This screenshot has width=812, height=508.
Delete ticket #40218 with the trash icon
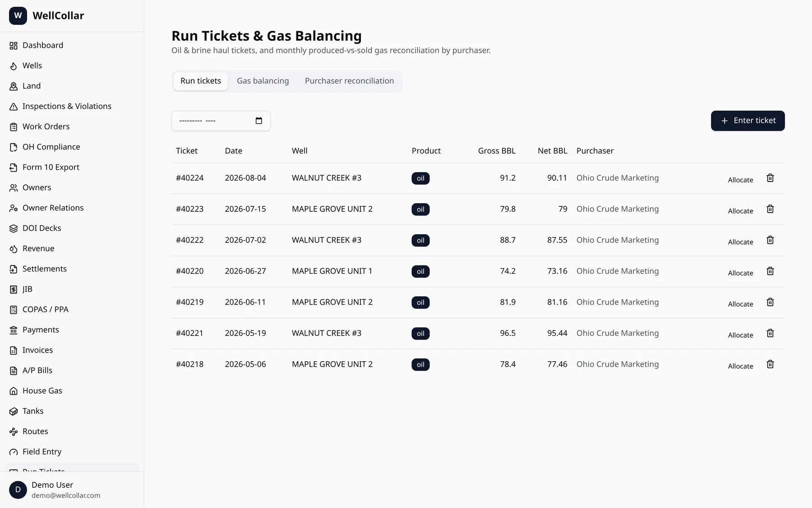coord(770,364)
